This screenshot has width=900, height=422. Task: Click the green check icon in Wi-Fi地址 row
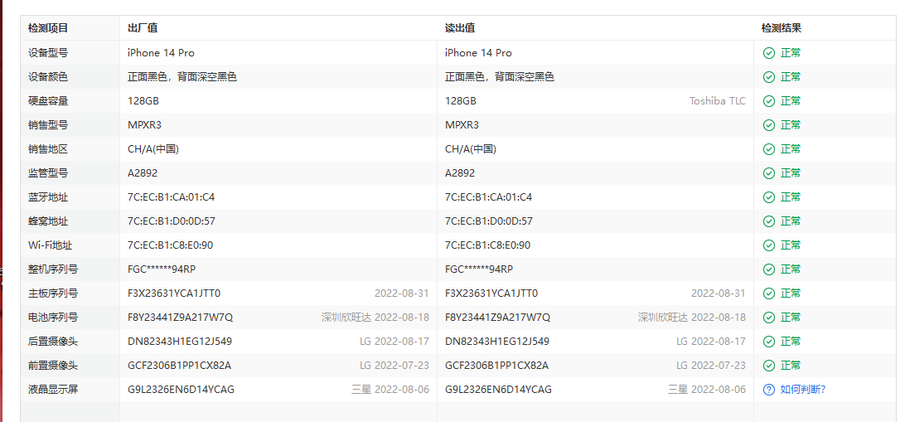[x=769, y=245]
